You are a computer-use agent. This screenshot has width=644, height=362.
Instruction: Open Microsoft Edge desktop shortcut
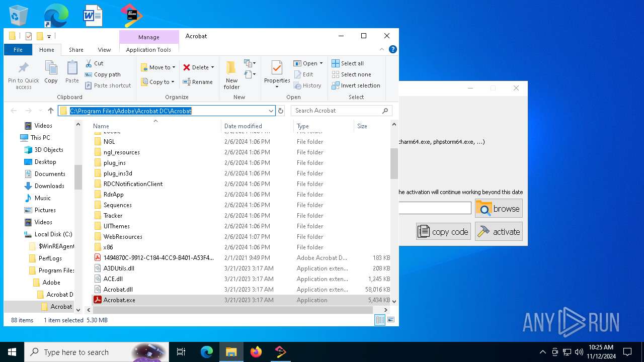pyautogui.click(x=56, y=15)
